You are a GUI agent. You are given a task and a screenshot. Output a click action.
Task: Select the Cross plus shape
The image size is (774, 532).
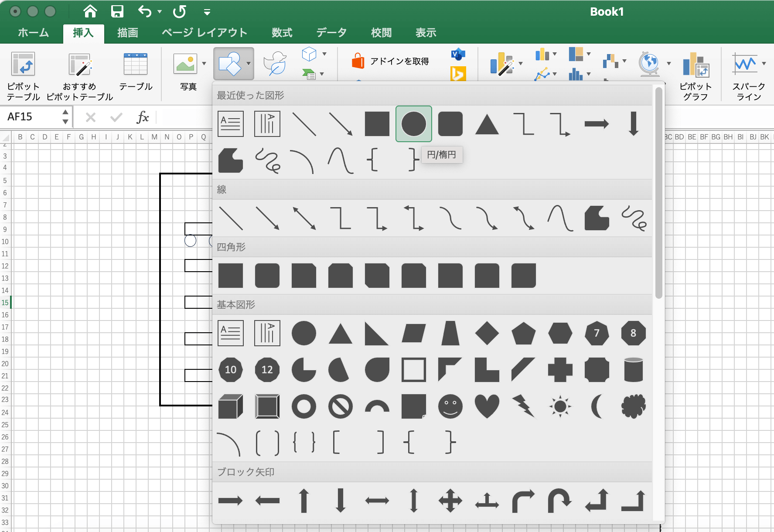coord(560,370)
